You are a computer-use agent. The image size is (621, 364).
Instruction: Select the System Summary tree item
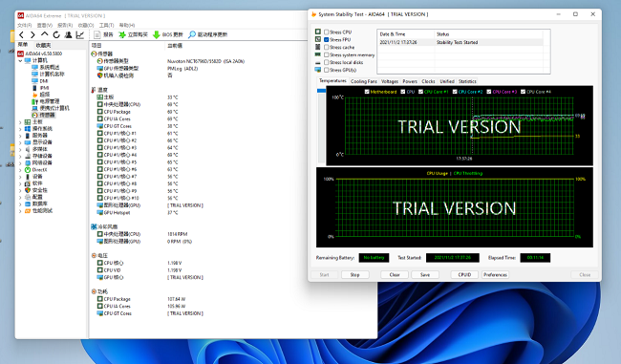click(x=49, y=67)
